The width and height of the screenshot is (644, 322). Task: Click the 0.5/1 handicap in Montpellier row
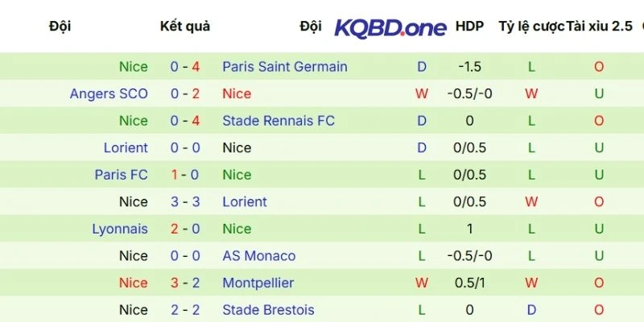469,283
